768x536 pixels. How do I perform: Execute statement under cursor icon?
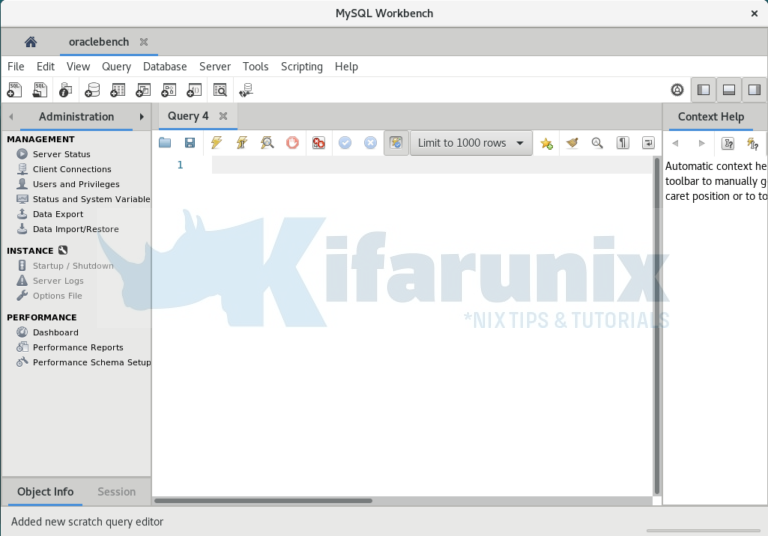point(241,143)
